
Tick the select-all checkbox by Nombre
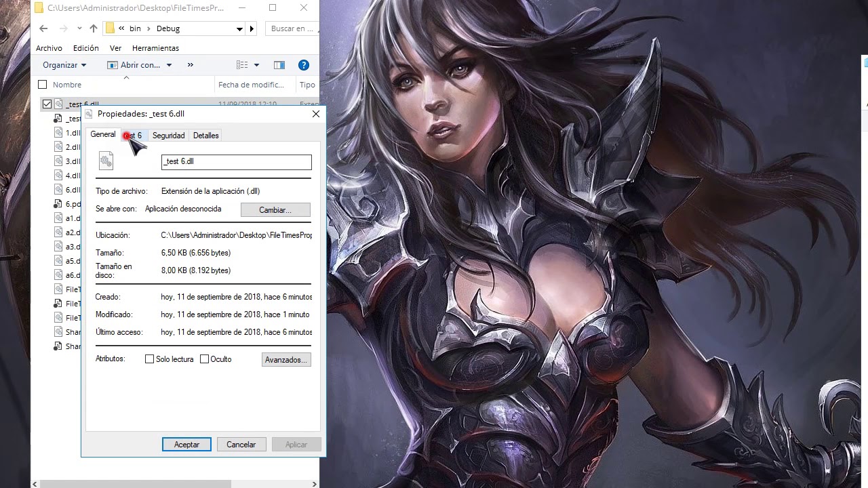43,85
